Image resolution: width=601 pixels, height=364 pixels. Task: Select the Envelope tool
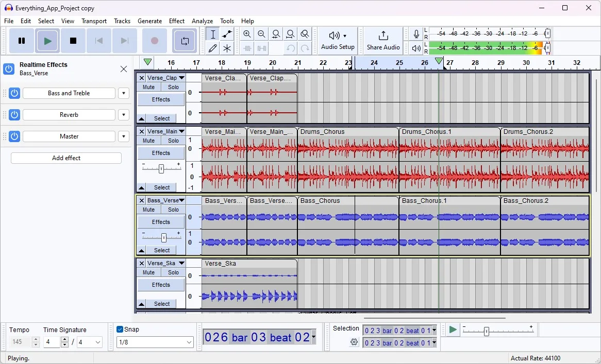point(226,34)
